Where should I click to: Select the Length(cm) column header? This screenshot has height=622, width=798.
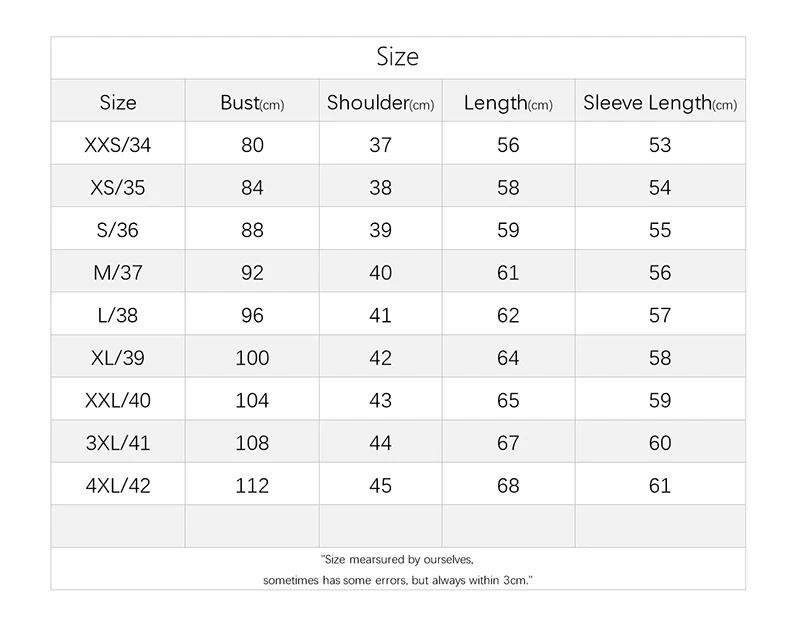pos(508,103)
